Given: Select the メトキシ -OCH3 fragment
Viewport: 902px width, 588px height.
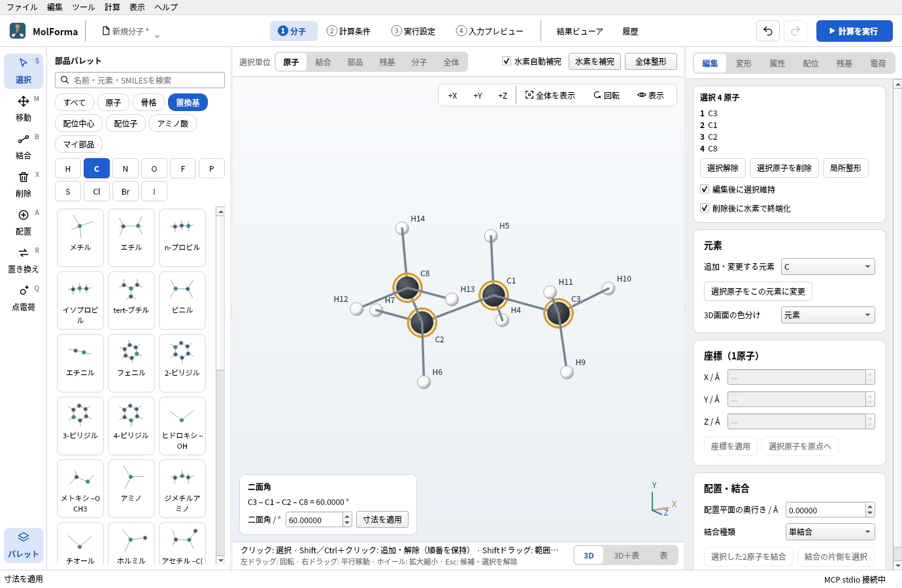Looking at the screenshot, I should [80, 488].
